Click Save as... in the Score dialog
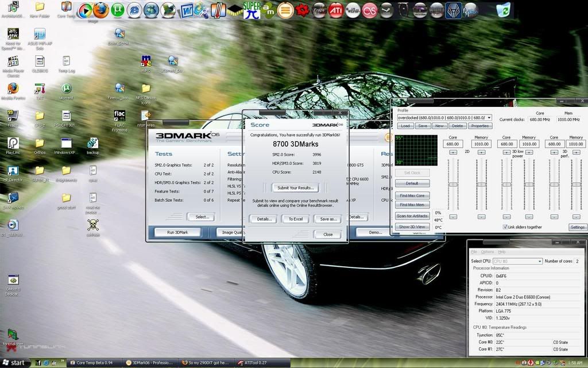 [328, 219]
